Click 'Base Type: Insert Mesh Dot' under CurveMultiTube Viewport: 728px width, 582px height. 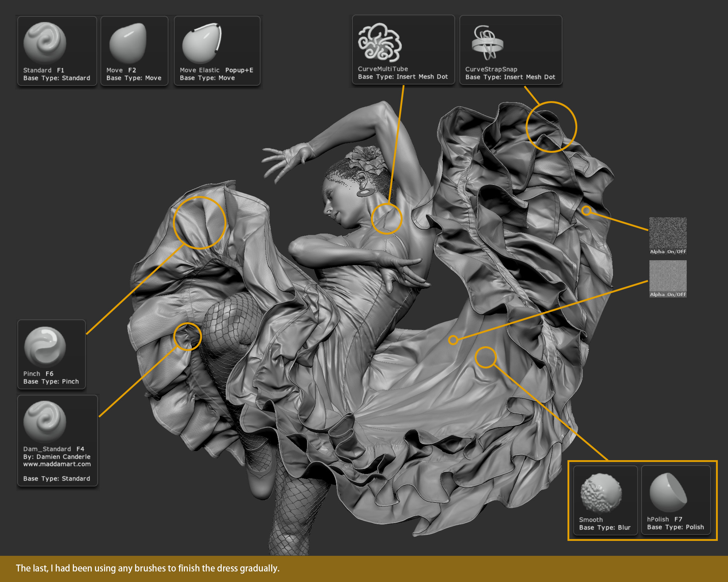tap(403, 77)
